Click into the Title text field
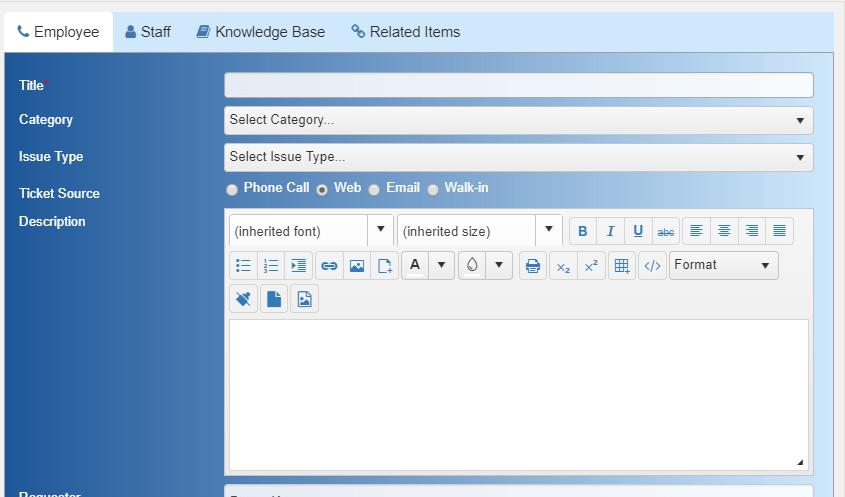 pyautogui.click(x=518, y=85)
